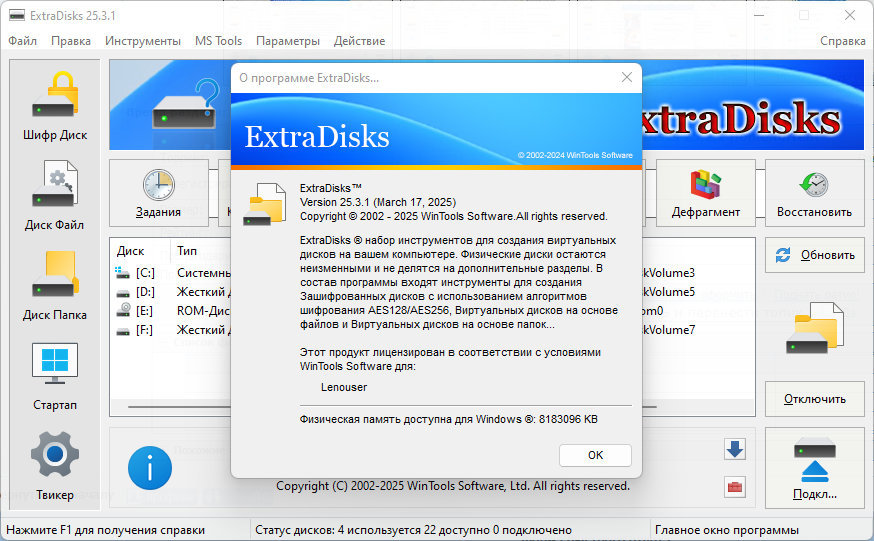The image size is (874, 541).
Task: Click the kVolume7 text in drive list
Action: (669, 330)
